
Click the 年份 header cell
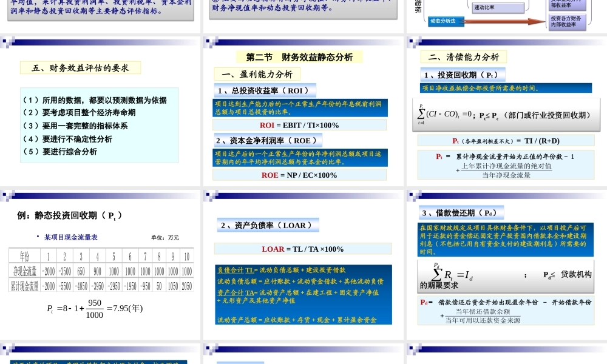24,256
